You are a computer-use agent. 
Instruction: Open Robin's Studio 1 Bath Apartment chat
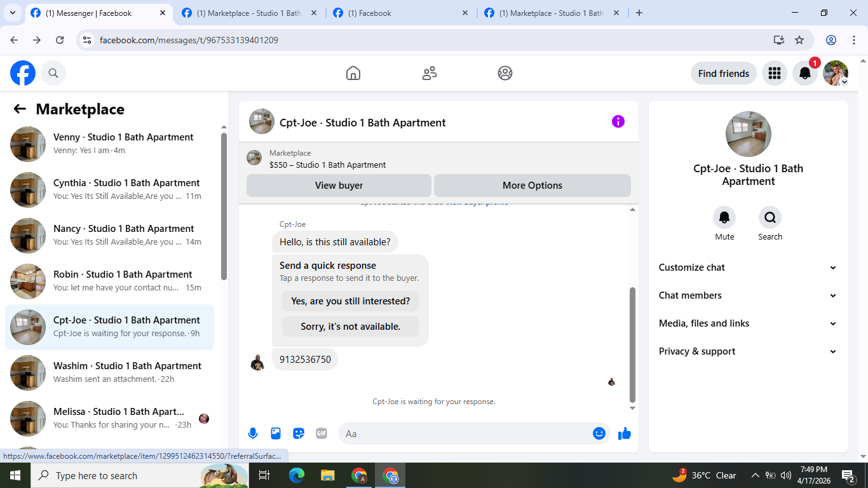click(x=109, y=281)
